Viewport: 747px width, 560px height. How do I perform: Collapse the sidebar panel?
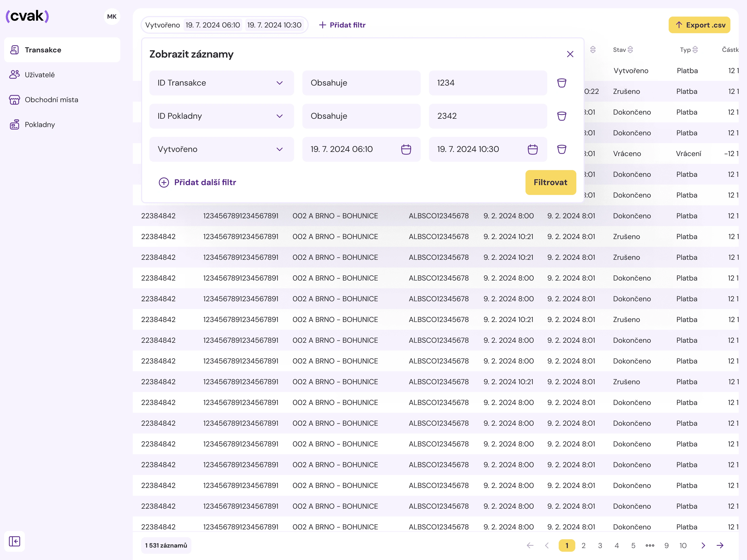pos(15,541)
